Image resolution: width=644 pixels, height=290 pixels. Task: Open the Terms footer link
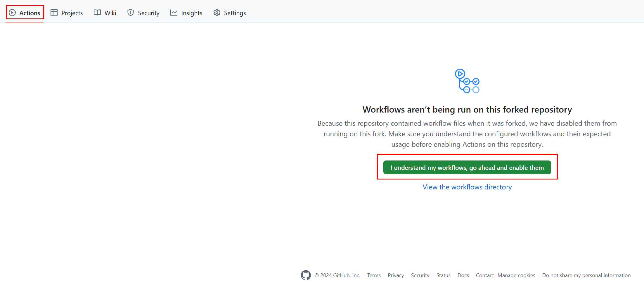[374, 275]
